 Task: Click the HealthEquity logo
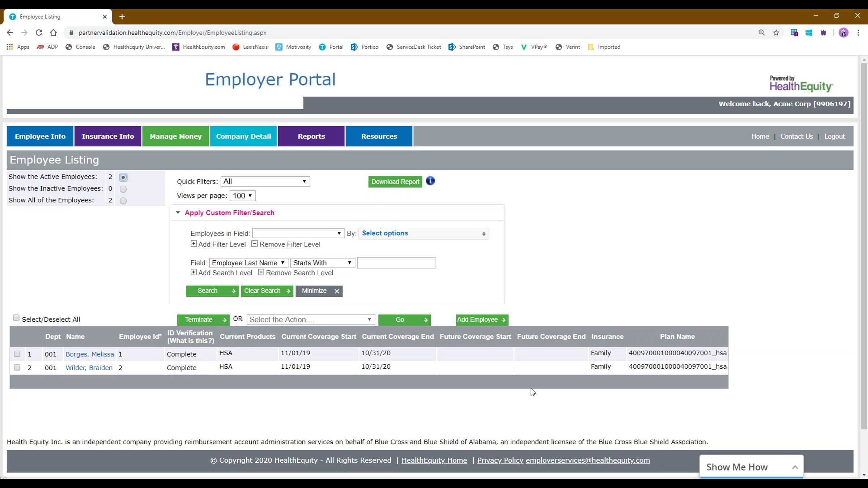tap(801, 84)
